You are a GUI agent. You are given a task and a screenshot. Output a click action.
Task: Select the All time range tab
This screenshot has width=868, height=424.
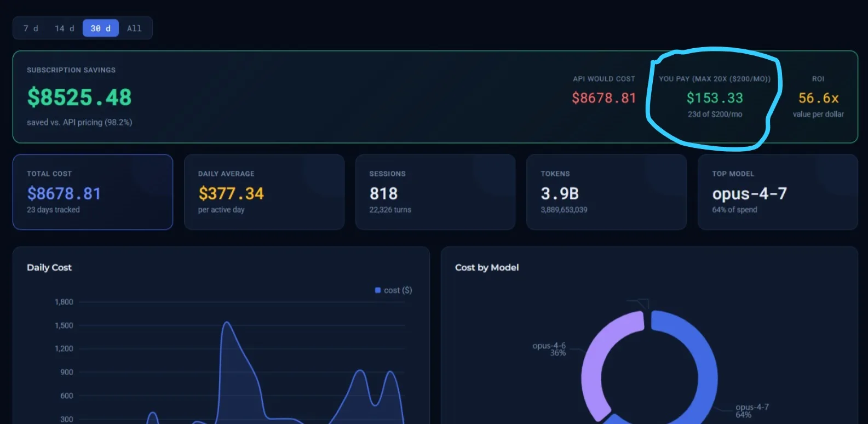click(134, 28)
